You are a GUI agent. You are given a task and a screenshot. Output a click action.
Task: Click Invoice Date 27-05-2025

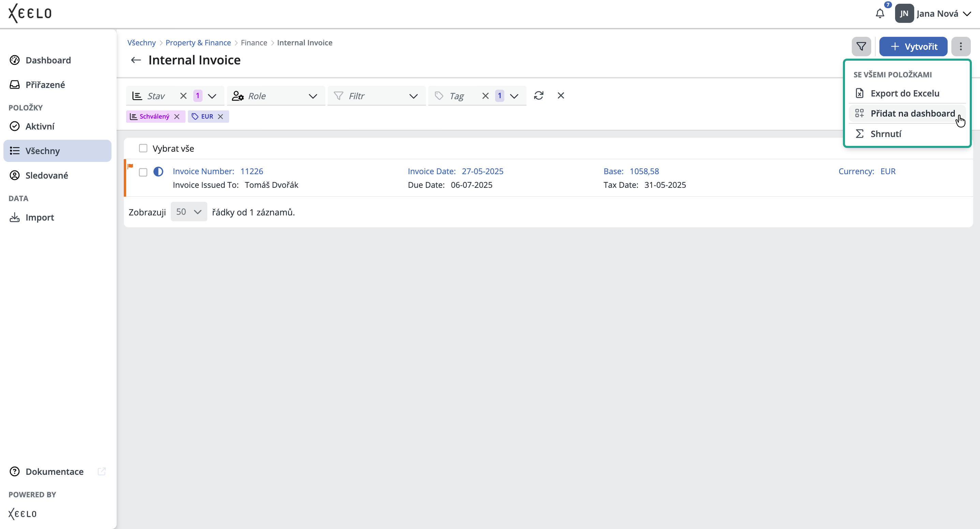[455, 171]
